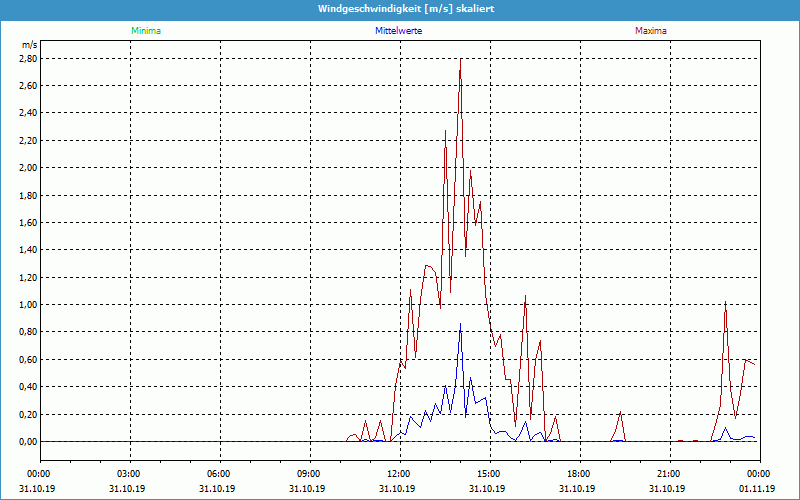Select the Mittelwerte legend label
This screenshot has height=500, width=800.
pos(398,31)
